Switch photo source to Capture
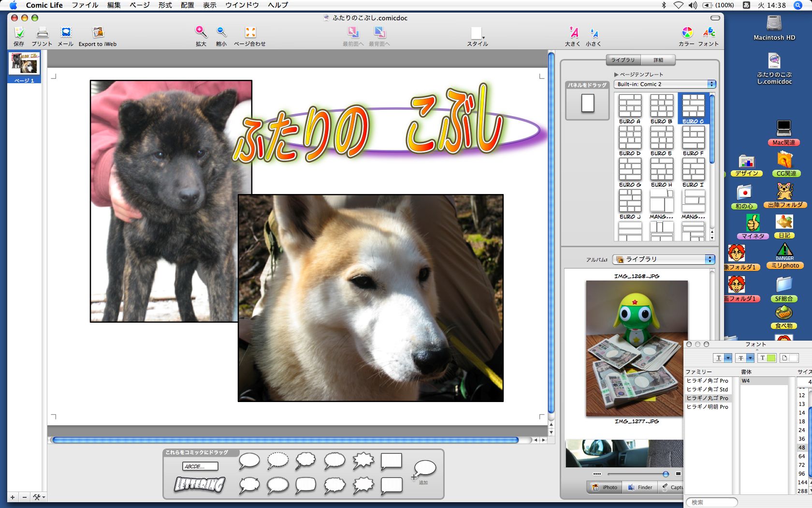This screenshot has height=508, width=812. pyautogui.click(x=671, y=487)
